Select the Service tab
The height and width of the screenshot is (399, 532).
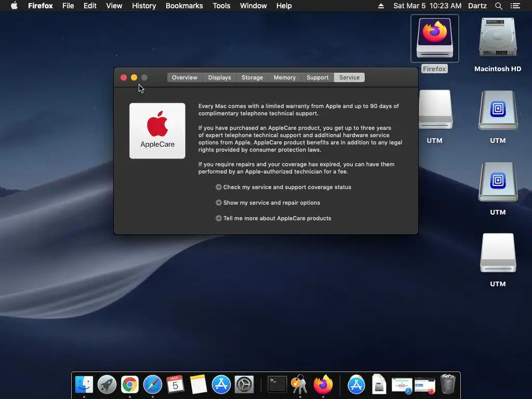[x=349, y=77]
